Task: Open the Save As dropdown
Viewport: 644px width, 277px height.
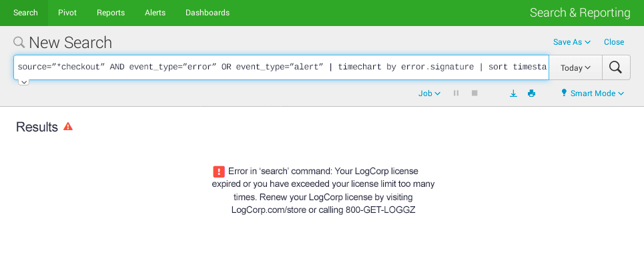Action: [572, 42]
